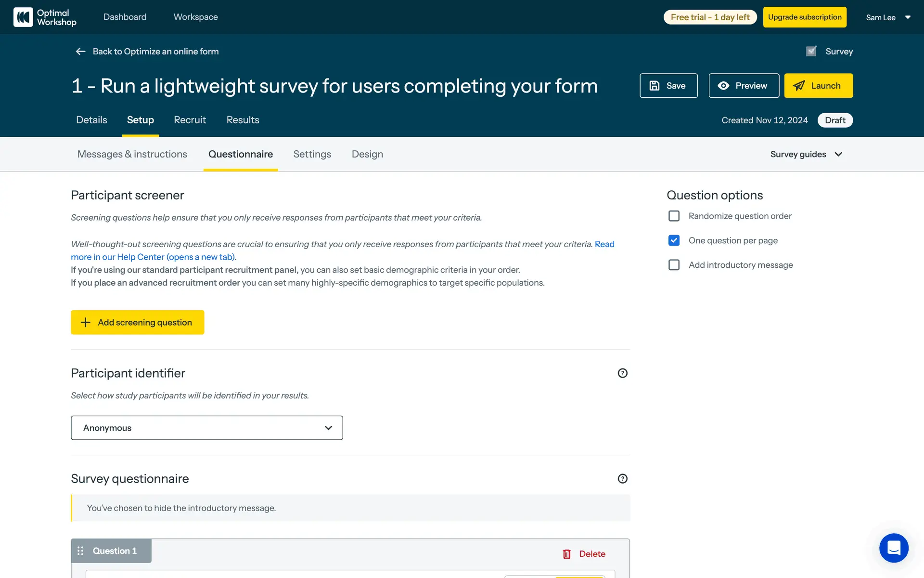Open the Sam Lee account menu

coord(888,17)
